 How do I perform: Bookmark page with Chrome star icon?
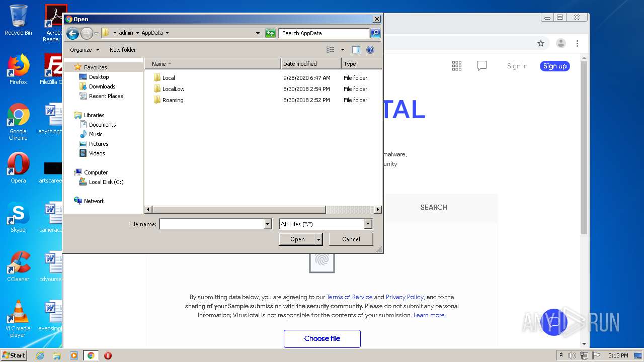(541, 43)
